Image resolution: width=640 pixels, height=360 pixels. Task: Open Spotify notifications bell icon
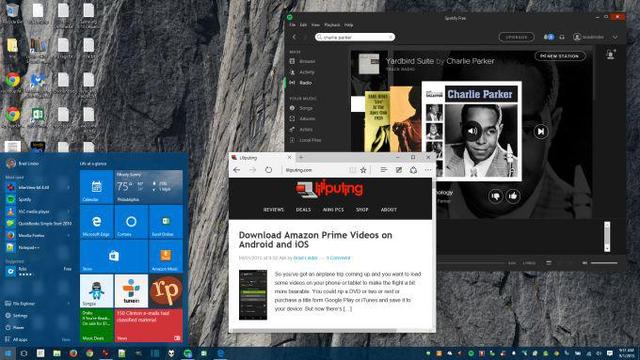pos(562,37)
